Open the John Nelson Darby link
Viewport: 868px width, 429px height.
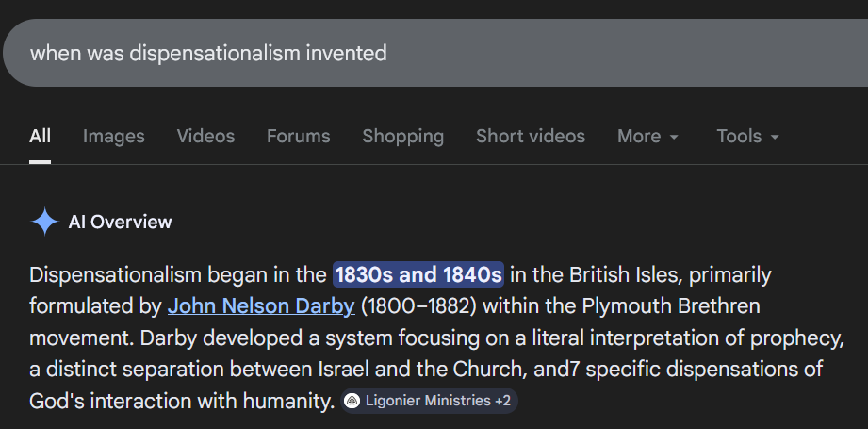[x=261, y=306]
